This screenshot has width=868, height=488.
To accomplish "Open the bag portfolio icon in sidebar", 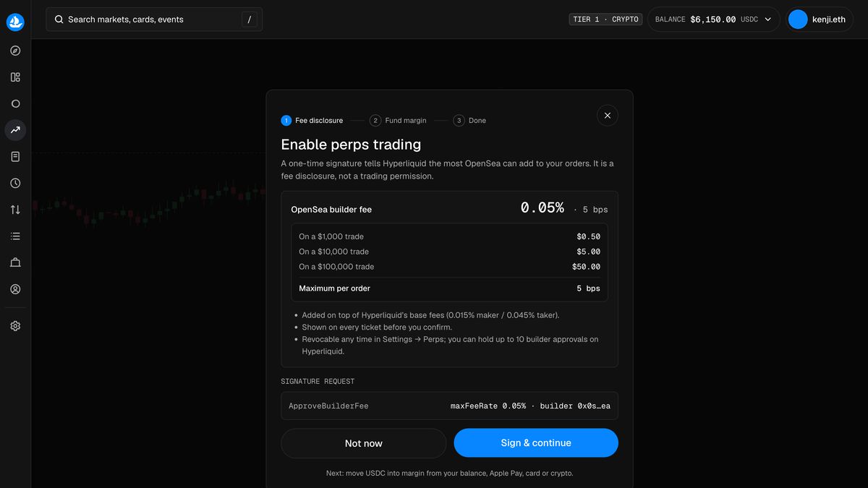I will pos(15,262).
